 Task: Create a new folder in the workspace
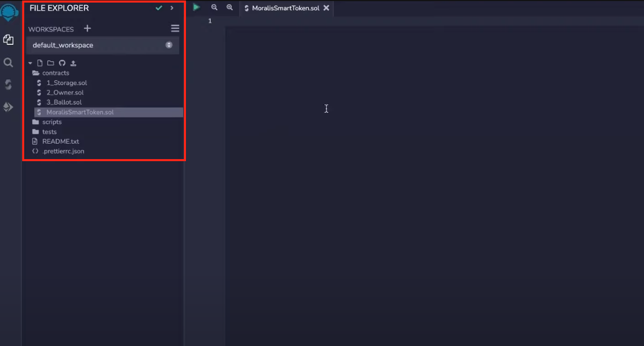pyautogui.click(x=50, y=62)
